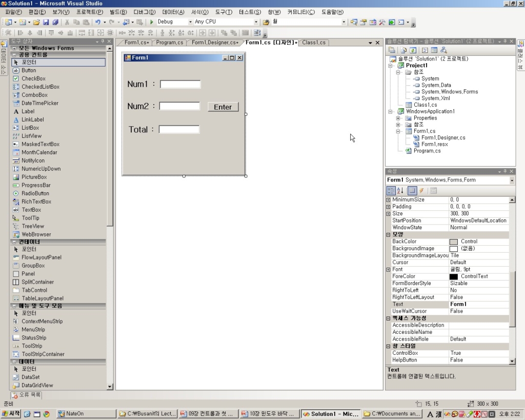Select the TreeView control in toolbox
The image size is (525, 420).
33,226
